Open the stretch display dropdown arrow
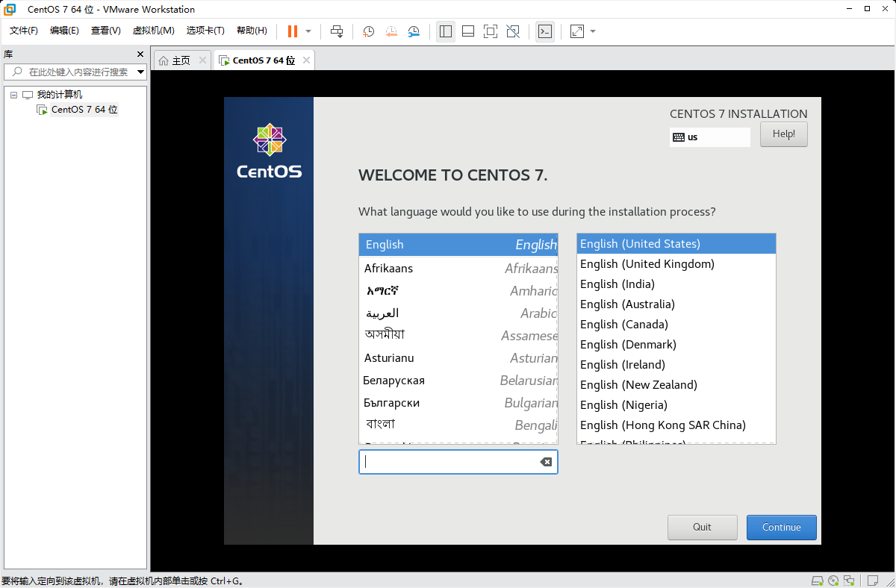896x588 pixels. point(593,31)
